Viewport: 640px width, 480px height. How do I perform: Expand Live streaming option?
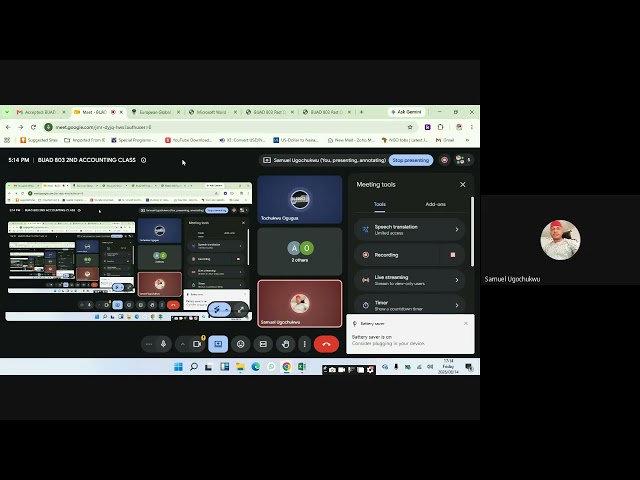click(x=409, y=280)
